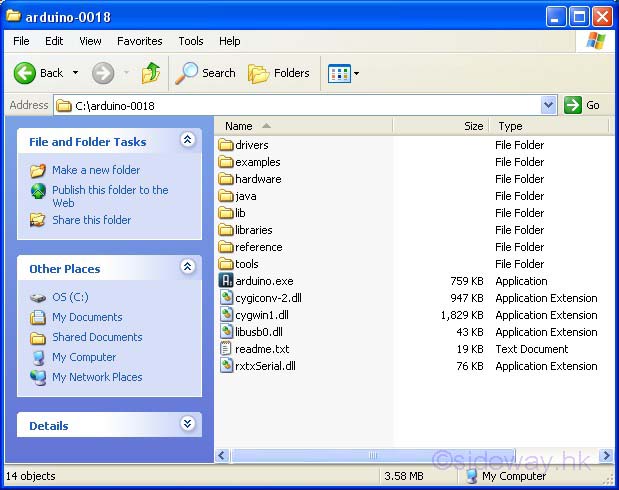Click the 947 KB size value
Image resolution: width=619 pixels, height=490 pixels.
point(467,298)
